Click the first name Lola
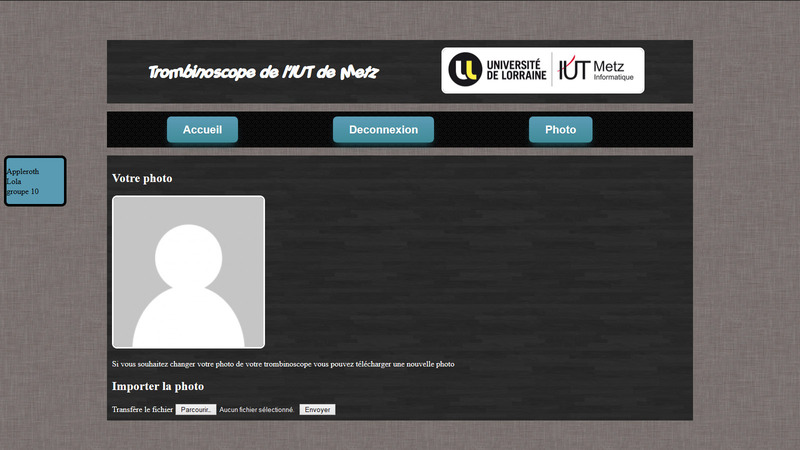Screen dimensions: 800x450 coord(14,181)
